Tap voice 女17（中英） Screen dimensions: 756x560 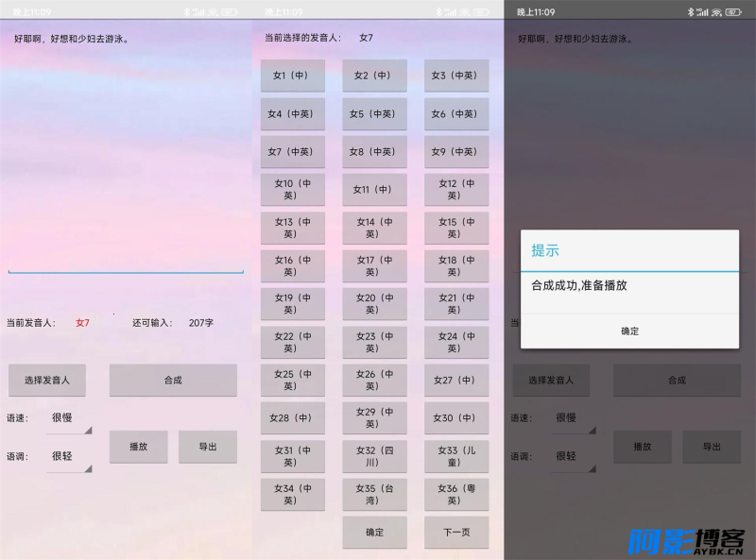pos(374,266)
